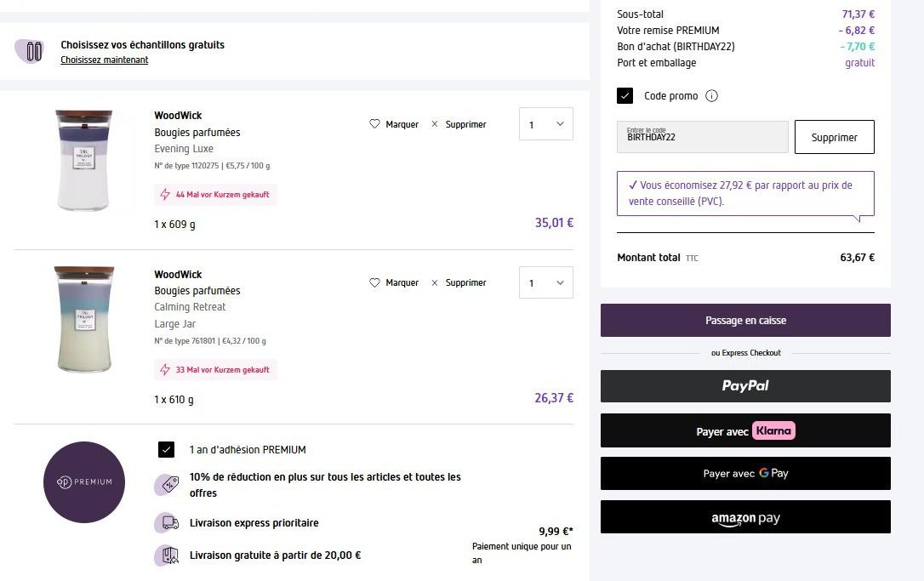Image resolution: width=924 pixels, height=581 pixels.
Task: Select the Payer avec Google Pay button
Action: [745, 474]
